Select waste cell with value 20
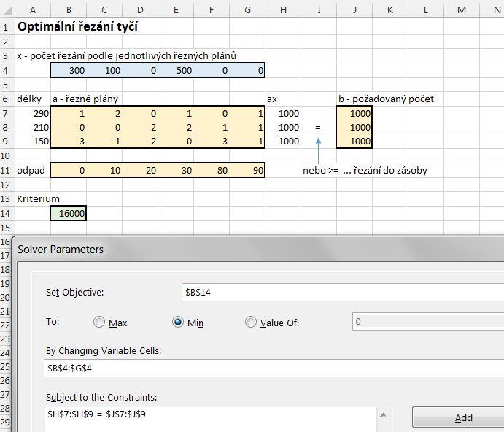The height and width of the screenshot is (432, 504). (x=140, y=170)
